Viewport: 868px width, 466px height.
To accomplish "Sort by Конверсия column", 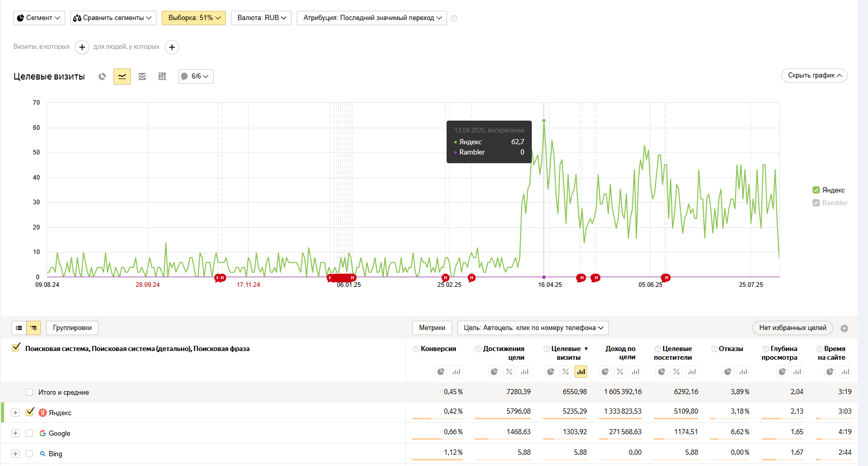I will click(x=438, y=349).
